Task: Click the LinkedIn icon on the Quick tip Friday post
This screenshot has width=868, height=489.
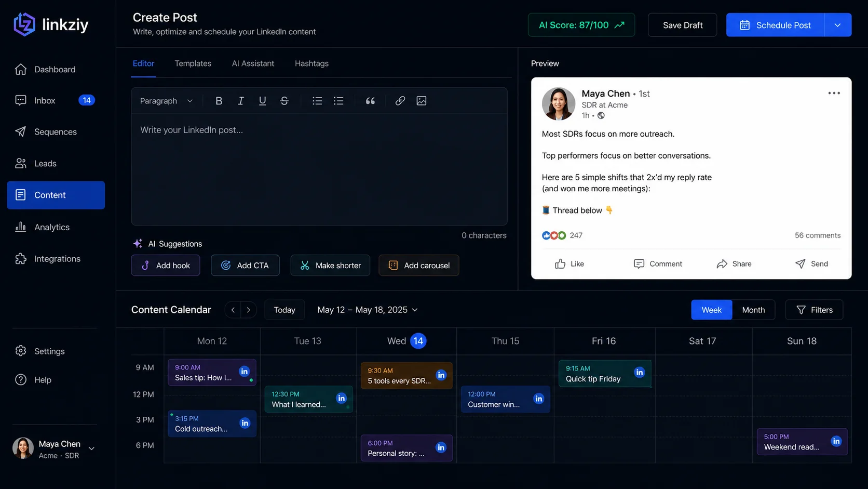Action: pos(640,372)
